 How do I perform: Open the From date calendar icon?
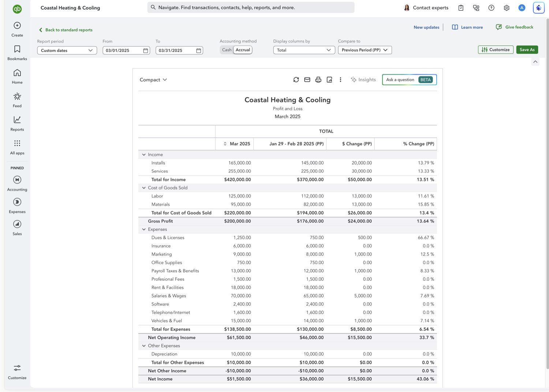pos(146,51)
